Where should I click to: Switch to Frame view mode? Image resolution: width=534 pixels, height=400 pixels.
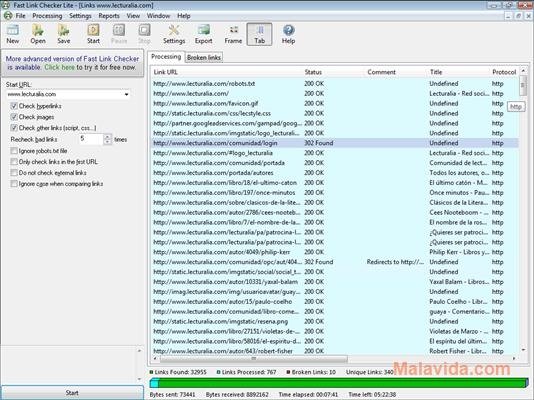tap(233, 34)
